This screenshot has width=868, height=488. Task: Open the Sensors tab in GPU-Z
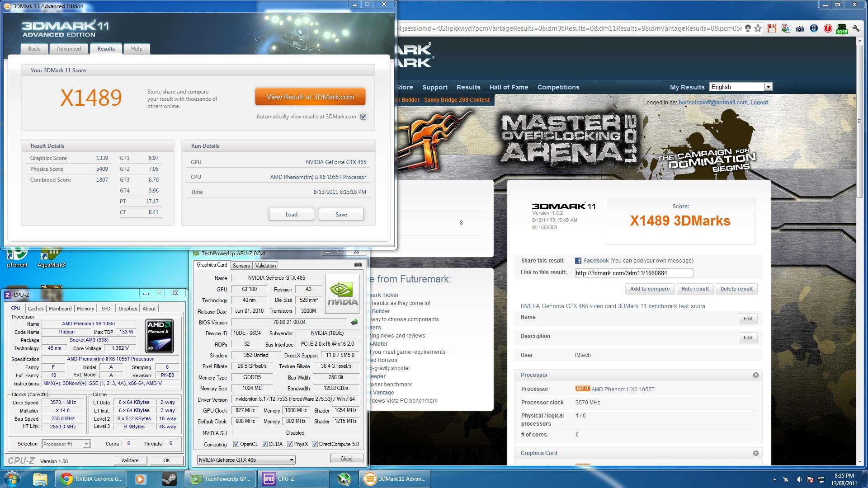point(241,266)
